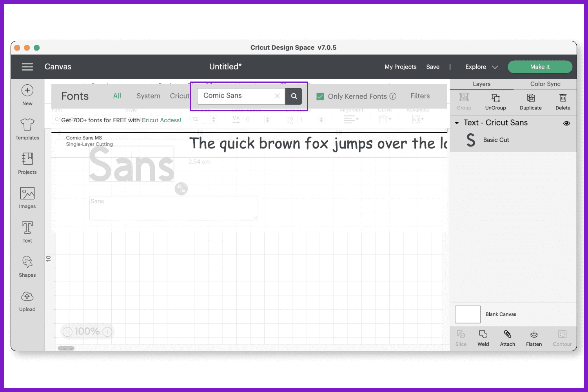Toggle the Only Kerned Fonts checkbox
Viewport: 588px width, 392px height.
pos(320,96)
